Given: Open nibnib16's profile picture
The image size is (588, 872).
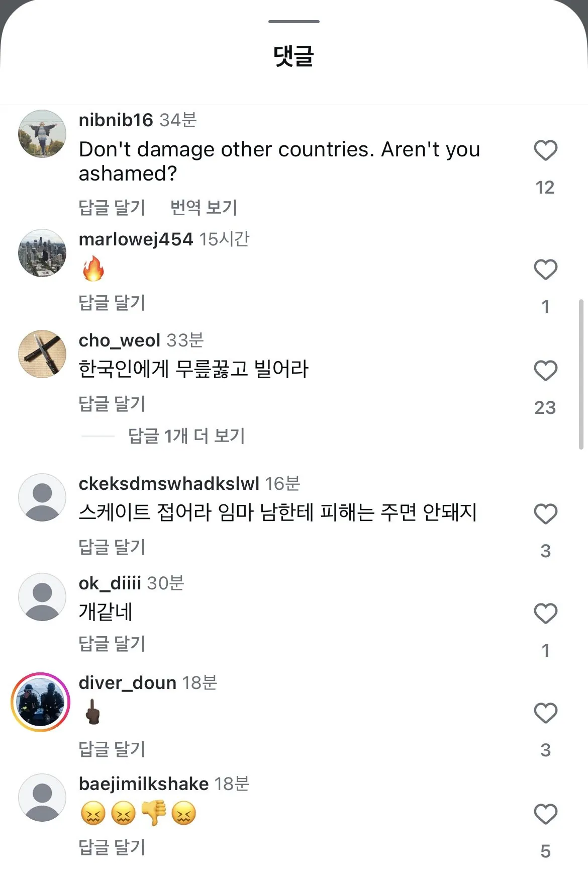Looking at the screenshot, I should point(42,133).
